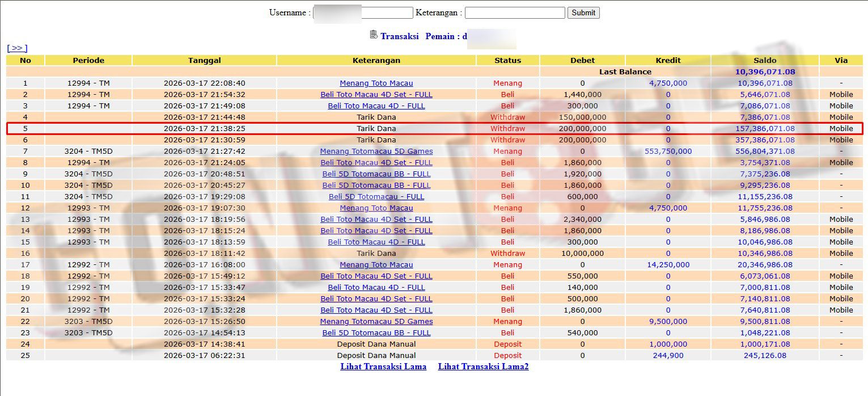Viewport: 868px width, 396px height.
Task: Open Lihat Transaksi Lama2 link
Action: (483, 366)
